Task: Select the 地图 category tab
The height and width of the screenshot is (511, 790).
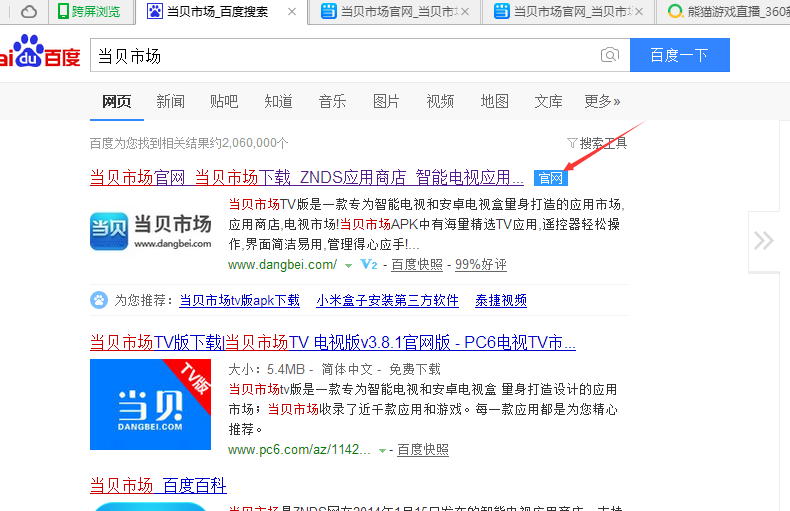Action: click(x=494, y=101)
